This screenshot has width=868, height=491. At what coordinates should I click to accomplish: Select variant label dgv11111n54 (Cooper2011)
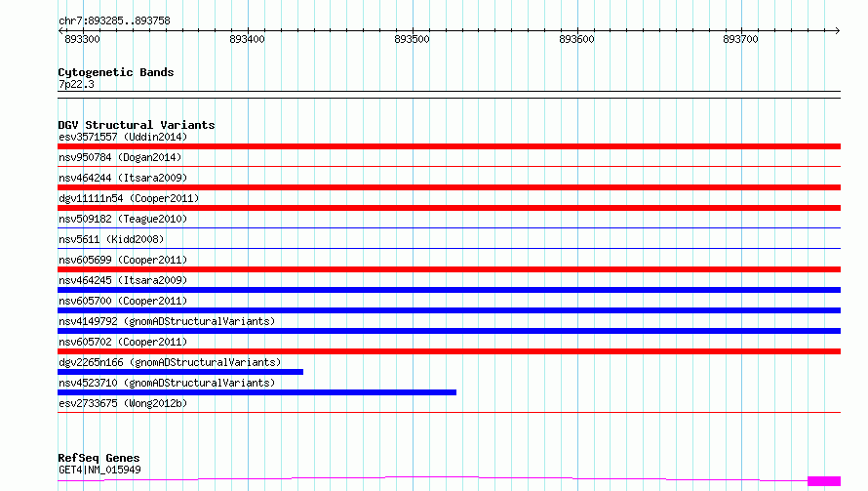pyautogui.click(x=129, y=198)
